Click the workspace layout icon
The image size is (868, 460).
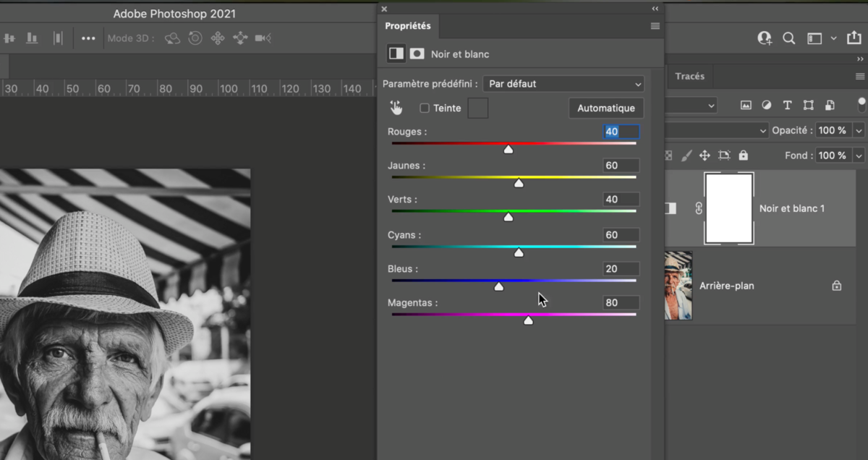pos(815,38)
